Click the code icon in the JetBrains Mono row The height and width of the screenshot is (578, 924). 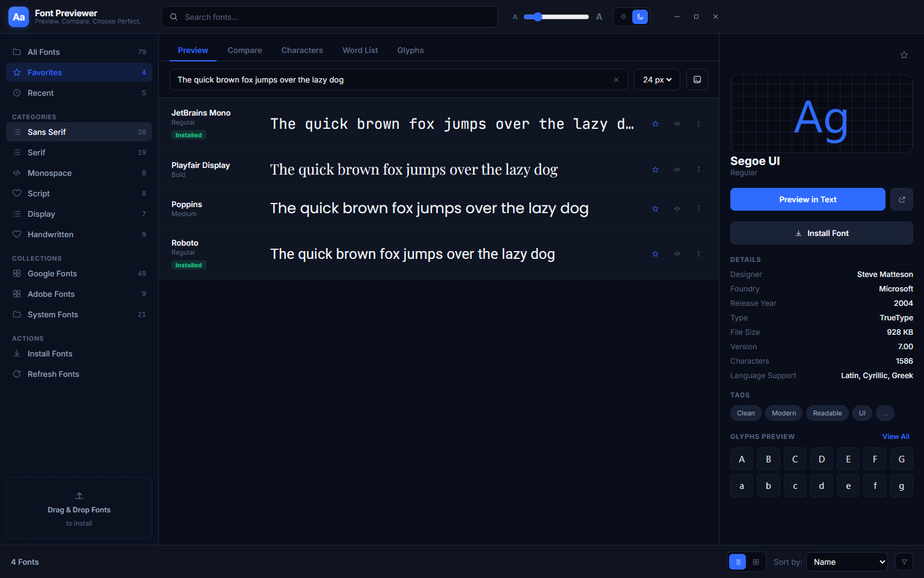pyautogui.click(x=677, y=124)
